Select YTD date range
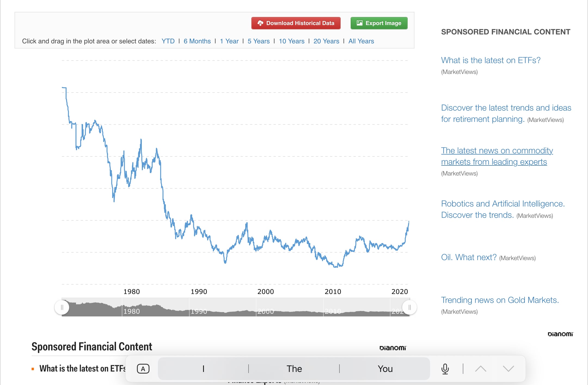Viewport: 588px width, 385px height. pyautogui.click(x=168, y=41)
